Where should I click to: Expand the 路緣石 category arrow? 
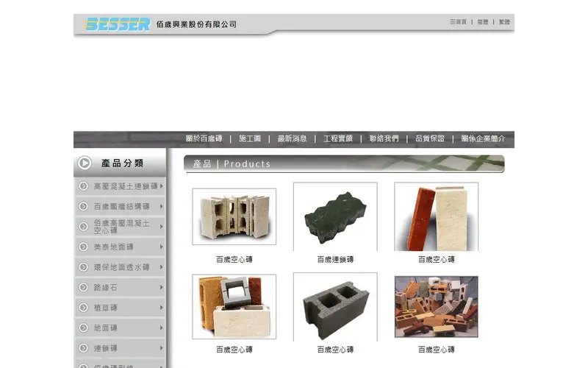click(x=162, y=288)
